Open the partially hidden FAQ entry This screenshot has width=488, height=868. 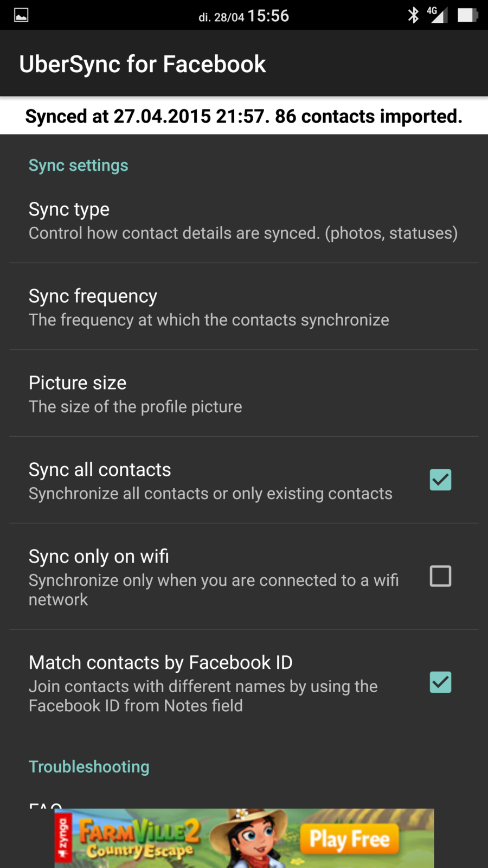[x=46, y=805]
